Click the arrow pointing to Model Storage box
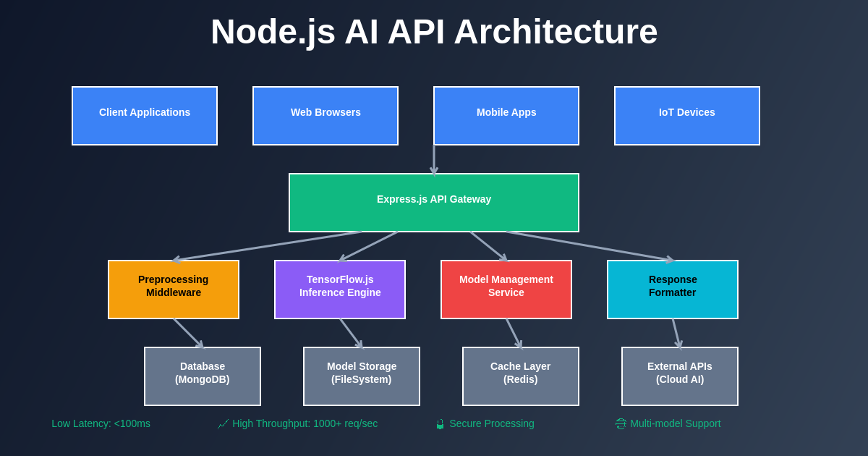 [351, 334]
